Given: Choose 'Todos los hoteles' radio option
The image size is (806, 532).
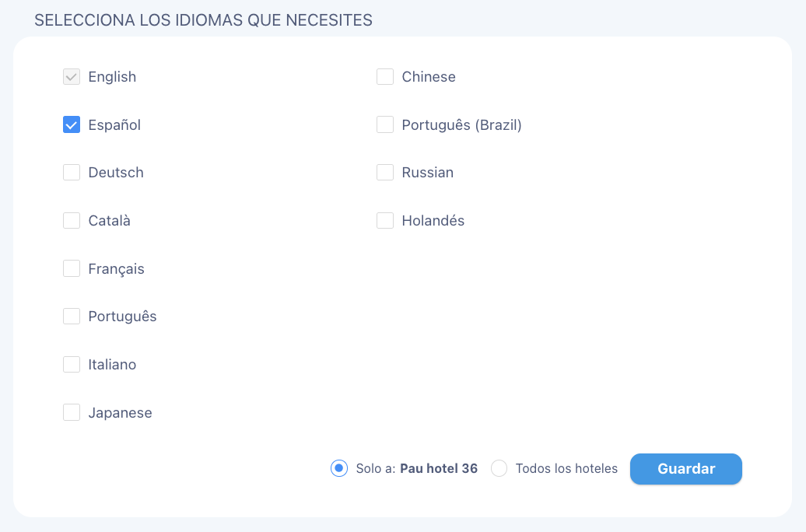Looking at the screenshot, I should tap(499, 468).
